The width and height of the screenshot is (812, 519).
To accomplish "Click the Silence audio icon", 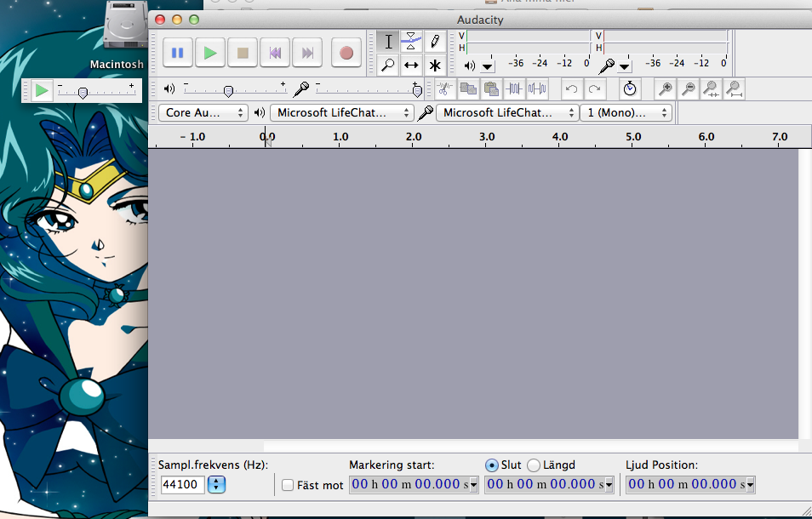I will [537, 89].
